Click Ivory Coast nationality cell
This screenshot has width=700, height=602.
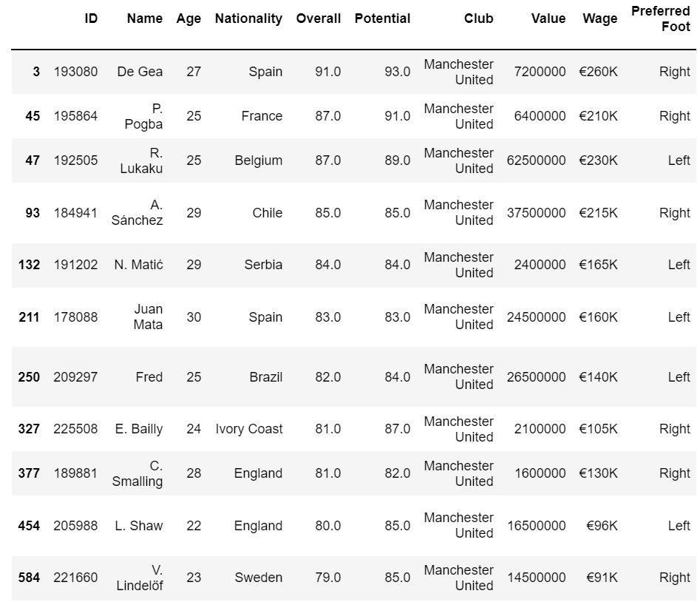click(249, 429)
